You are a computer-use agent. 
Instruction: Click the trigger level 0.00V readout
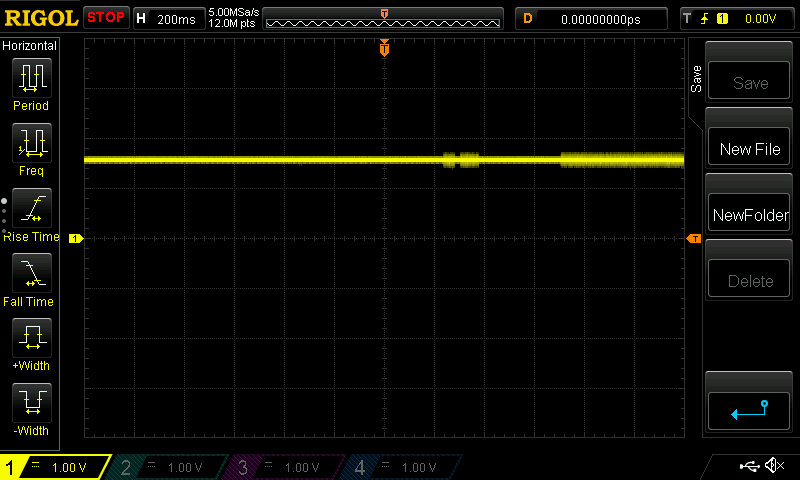(x=760, y=19)
